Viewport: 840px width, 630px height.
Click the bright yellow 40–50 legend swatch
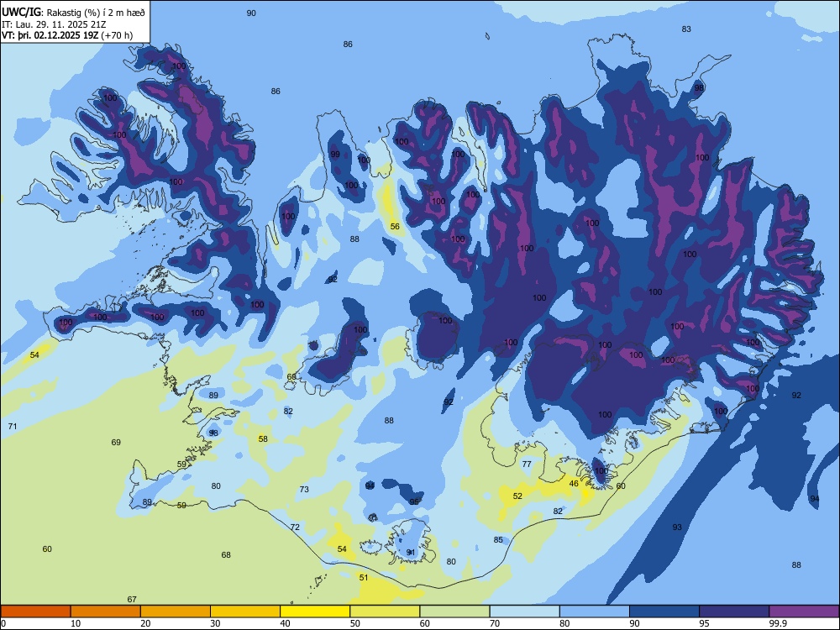click(315, 612)
